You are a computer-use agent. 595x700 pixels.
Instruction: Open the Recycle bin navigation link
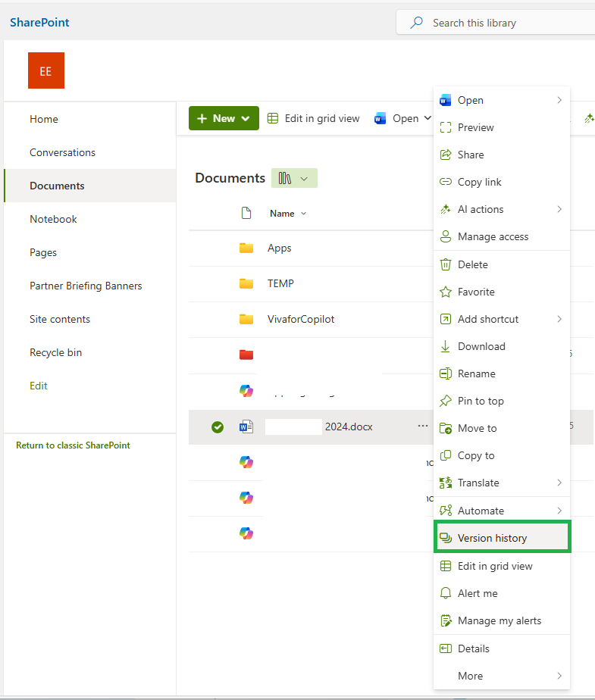pyautogui.click(x=56, y=353)
